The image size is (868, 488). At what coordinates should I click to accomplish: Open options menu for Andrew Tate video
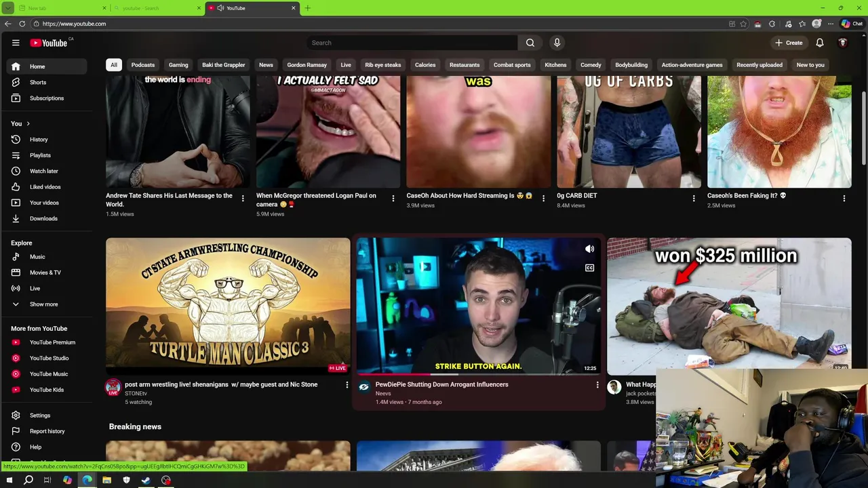(x=243, y=199)
